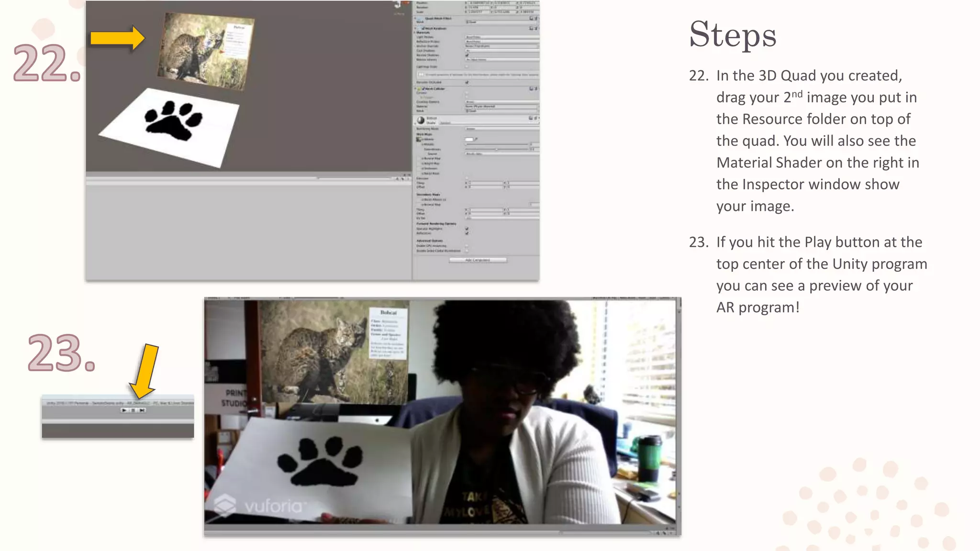Image resolution: width=980 pixels, height=551 pixels.
Task: Click the Occlusion texture slot
Action: point(419,168)
